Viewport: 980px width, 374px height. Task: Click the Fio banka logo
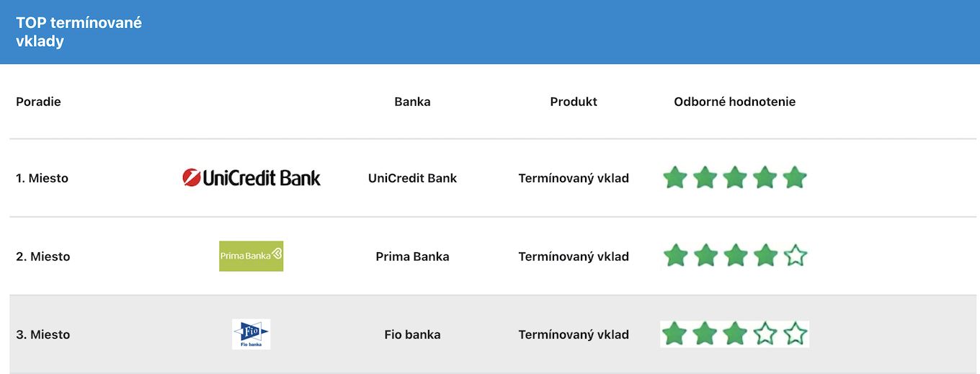[x=251, y=334]
